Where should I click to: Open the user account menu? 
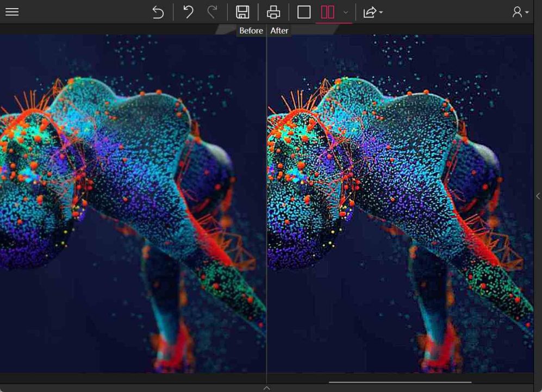click(520, 12)
